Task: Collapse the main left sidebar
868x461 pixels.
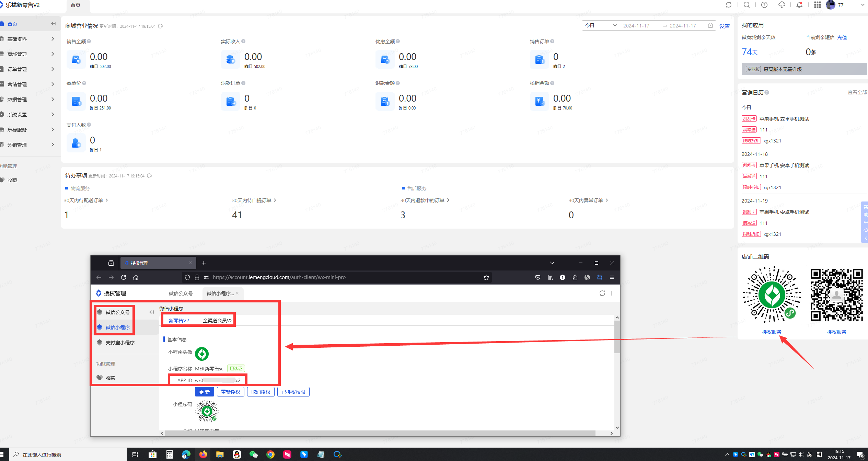Action: tap(53, 24)
